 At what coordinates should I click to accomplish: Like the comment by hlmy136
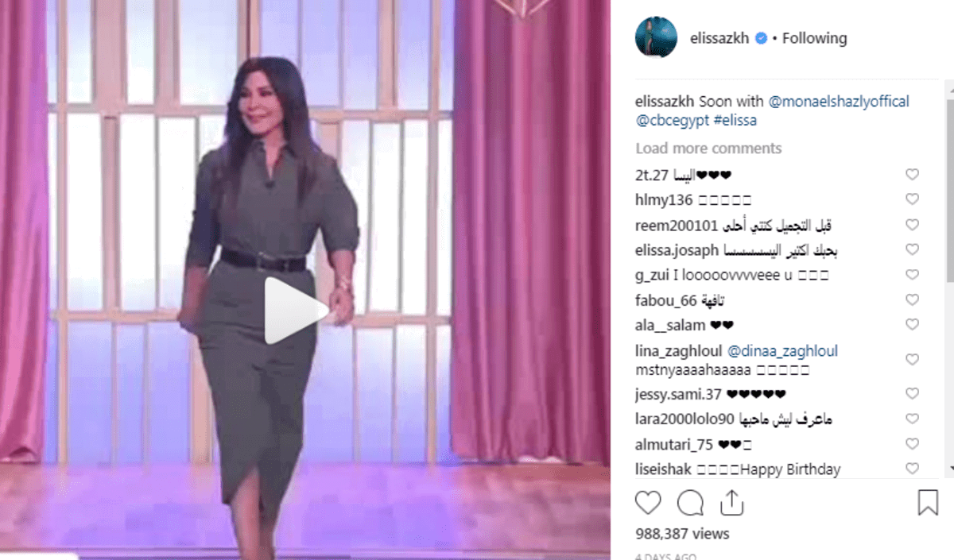click(913, 199)
